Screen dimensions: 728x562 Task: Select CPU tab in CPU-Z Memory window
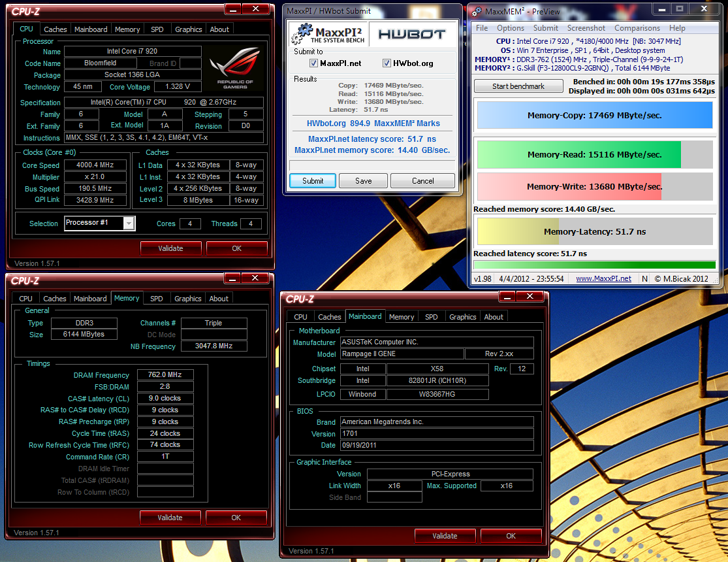pos(25,299)
